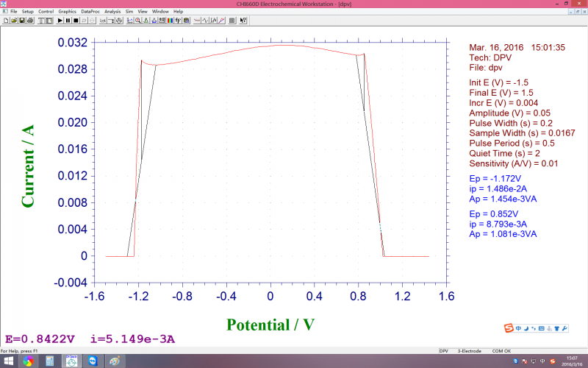
Task: Click the 'ip = 1.486e-2A' value
Action: (x=498, y=189)
